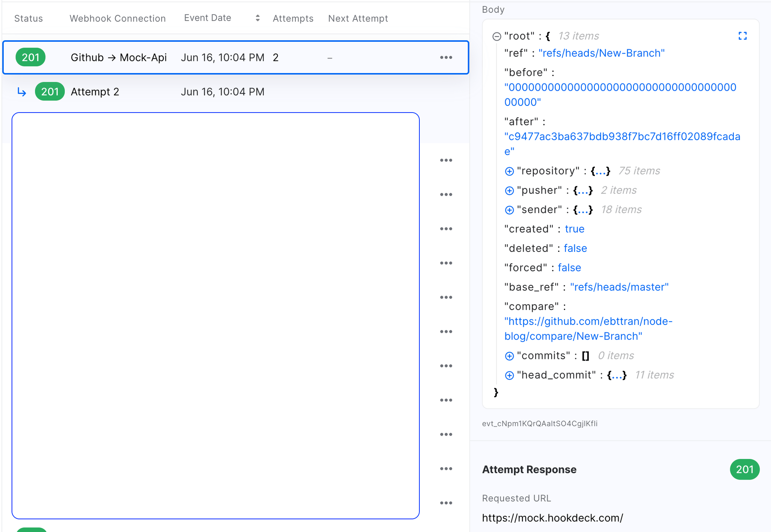Click the last ellipsis menu at the list bottom
The height and width of the screenshot is (532, 771).
tap(446, 503)
